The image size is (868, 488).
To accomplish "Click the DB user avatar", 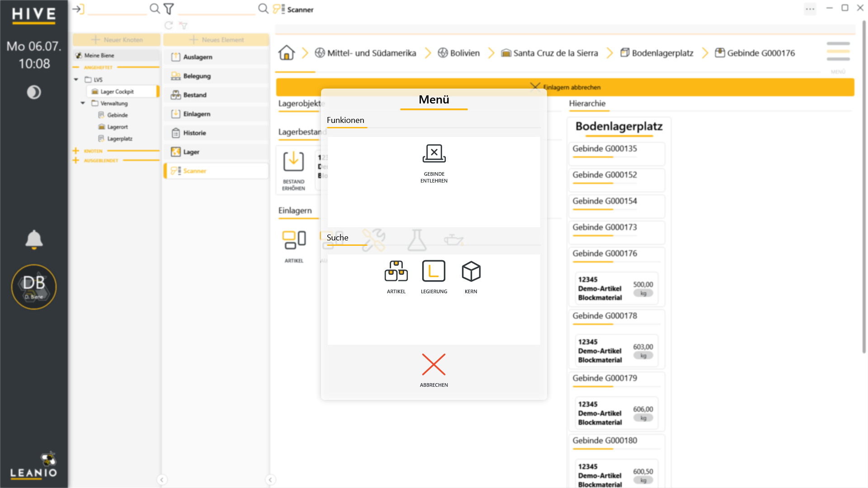I will click(x=34, y=287).
